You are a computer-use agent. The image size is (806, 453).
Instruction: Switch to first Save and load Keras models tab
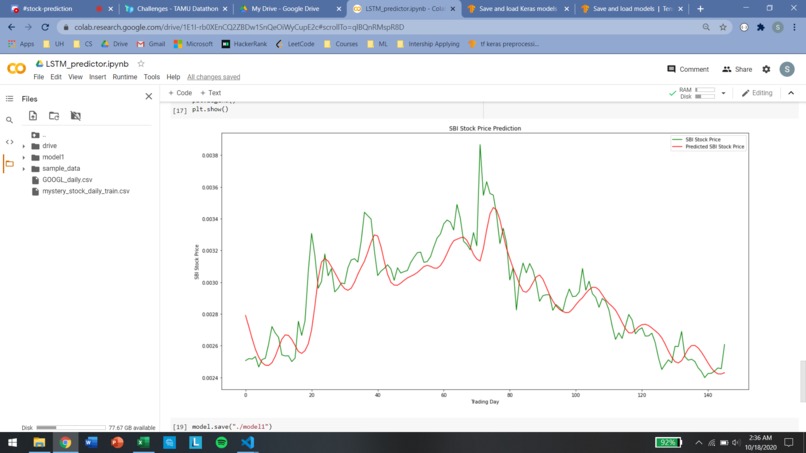pos(518,9)
